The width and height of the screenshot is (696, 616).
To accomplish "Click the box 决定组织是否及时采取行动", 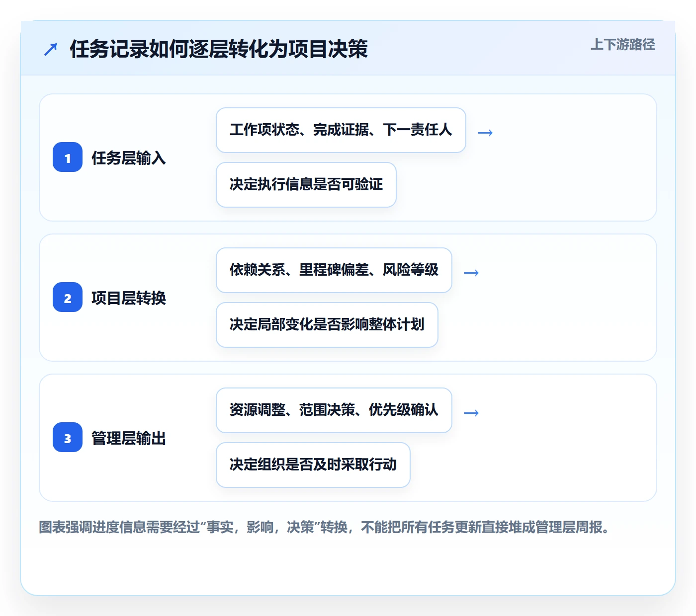I will tap(313, 465).
